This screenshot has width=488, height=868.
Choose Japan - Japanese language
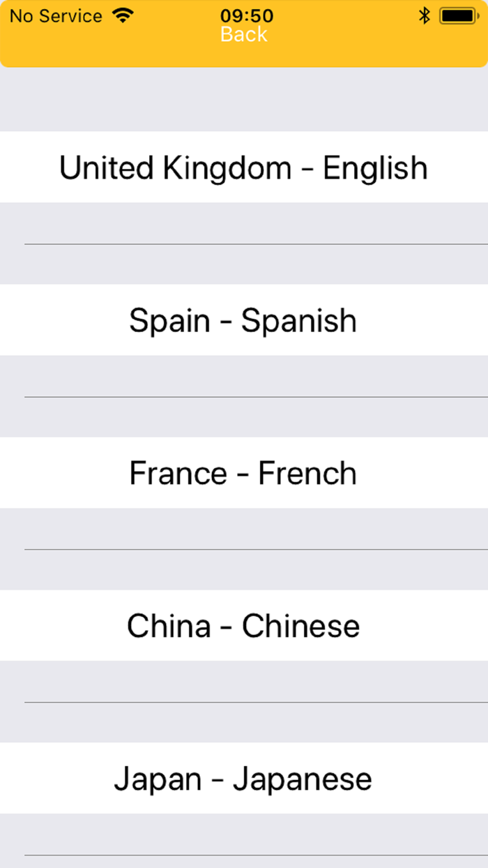point(243,779)
